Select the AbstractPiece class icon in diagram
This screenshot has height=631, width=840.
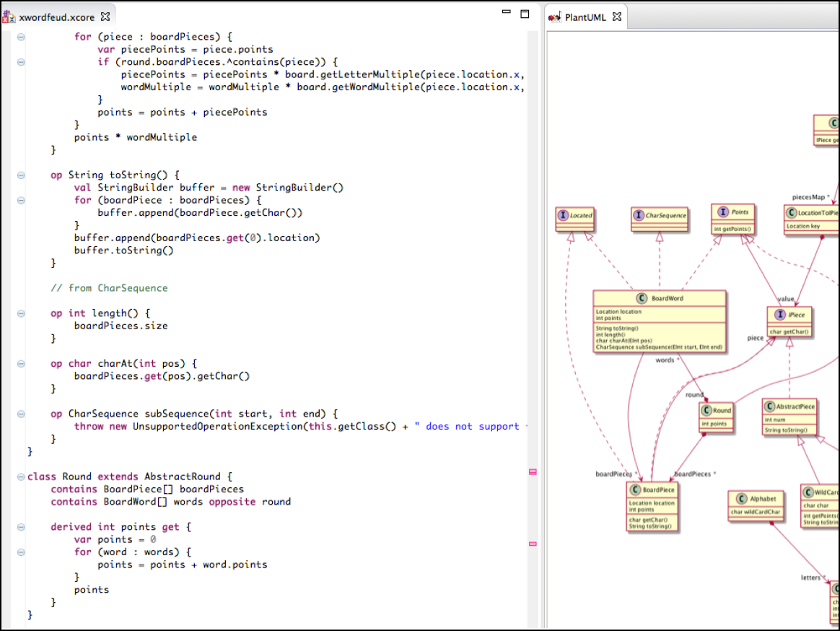(770, 406)
